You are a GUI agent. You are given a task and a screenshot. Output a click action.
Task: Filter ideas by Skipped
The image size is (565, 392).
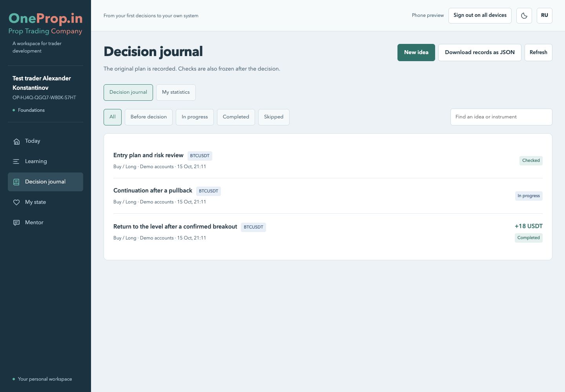click(x=274, y=117)
